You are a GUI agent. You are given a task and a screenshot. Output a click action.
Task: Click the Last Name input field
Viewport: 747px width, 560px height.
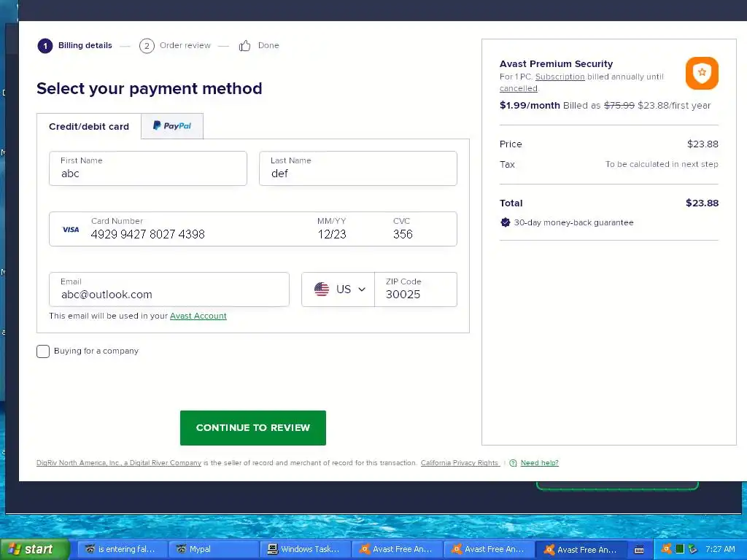358,168
